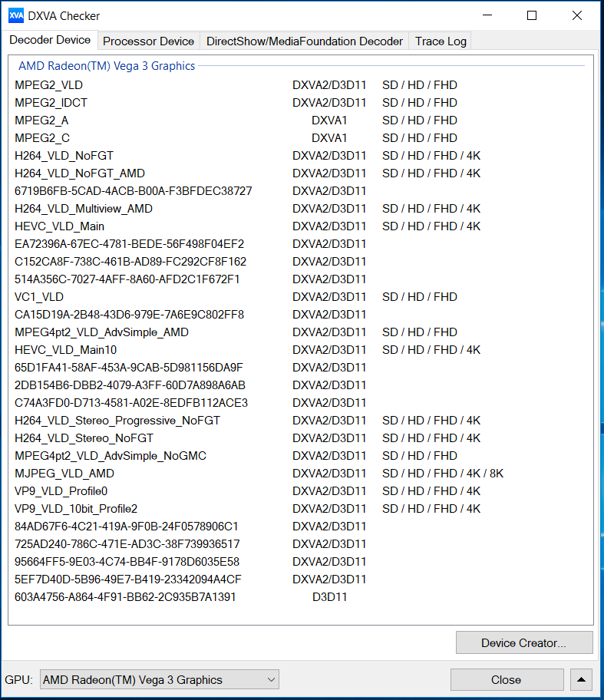Select the HEVC_VLD_Main10 row
604x700 pixels.
(x=299, y=350)
